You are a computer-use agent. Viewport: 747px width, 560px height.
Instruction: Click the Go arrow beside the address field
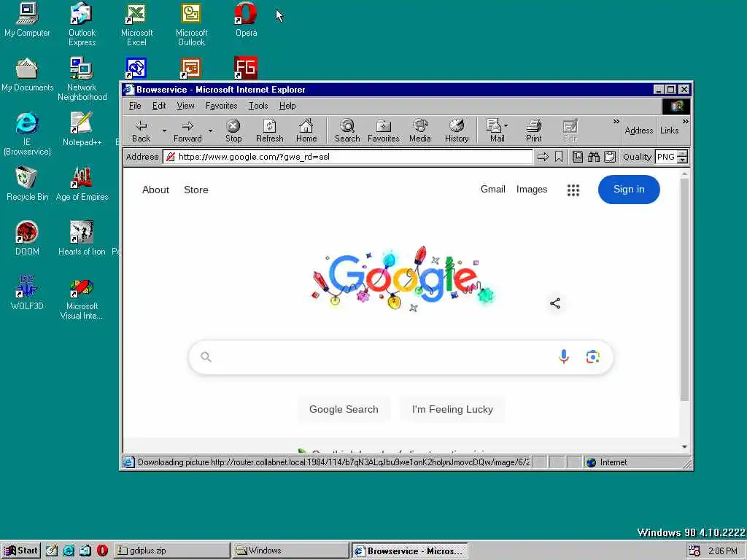coord(543,157)
